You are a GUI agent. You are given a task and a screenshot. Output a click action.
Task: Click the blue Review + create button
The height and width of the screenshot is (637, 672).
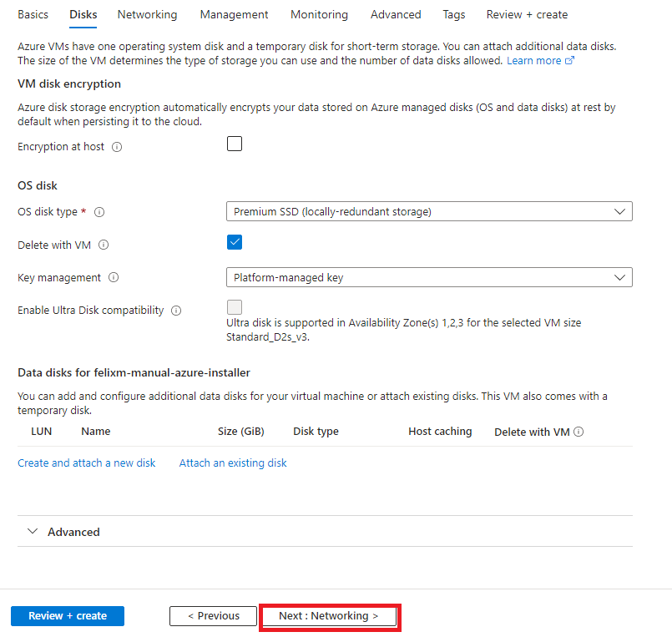click(x=68, y=616)
